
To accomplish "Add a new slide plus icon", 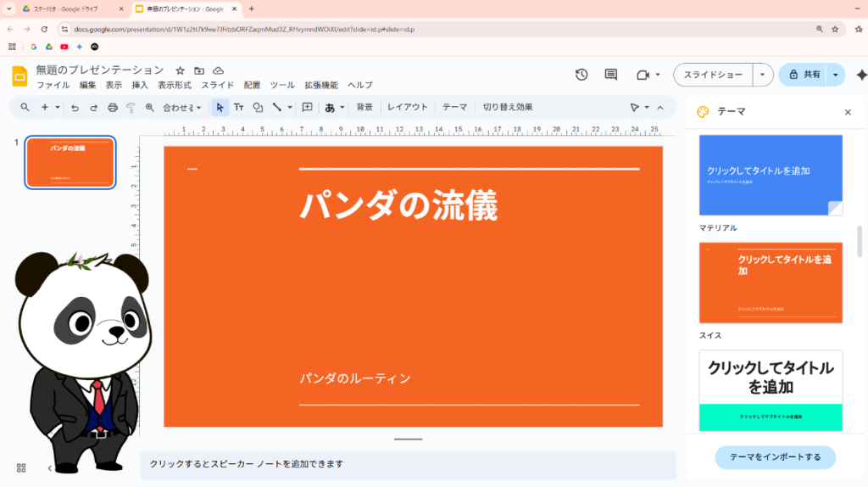I will click(45, 108).
